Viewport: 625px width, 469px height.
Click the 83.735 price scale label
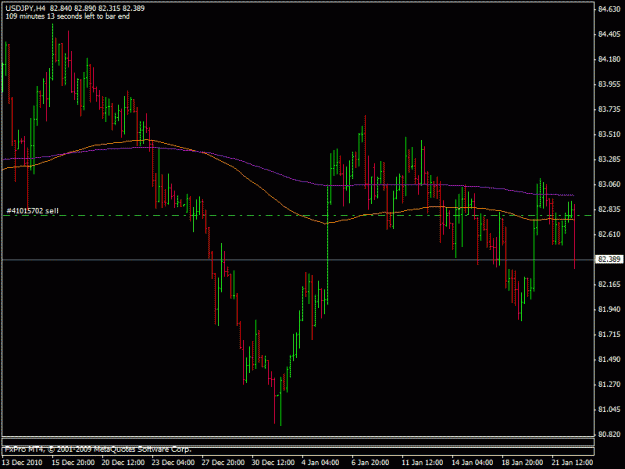tap(609, 109)
